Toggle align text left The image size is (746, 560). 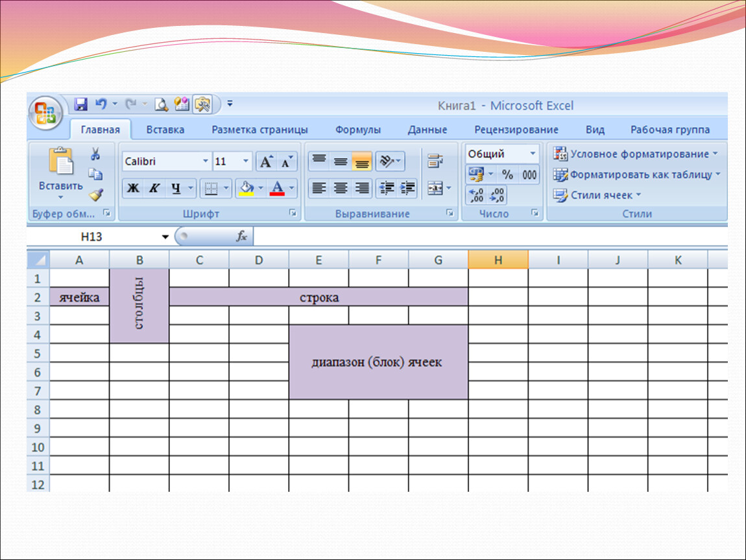tap(319, 188)
